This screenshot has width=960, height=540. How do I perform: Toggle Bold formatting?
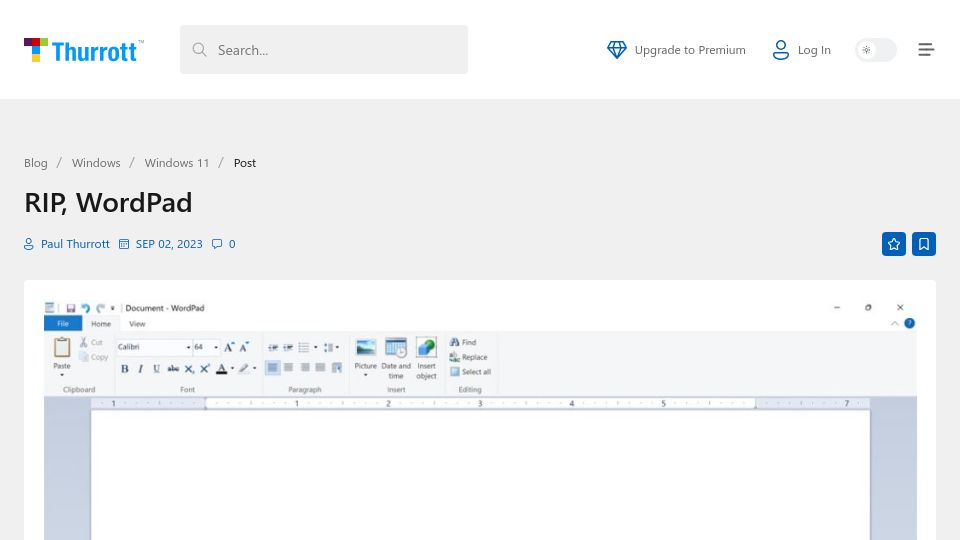(x=125, y=369)
